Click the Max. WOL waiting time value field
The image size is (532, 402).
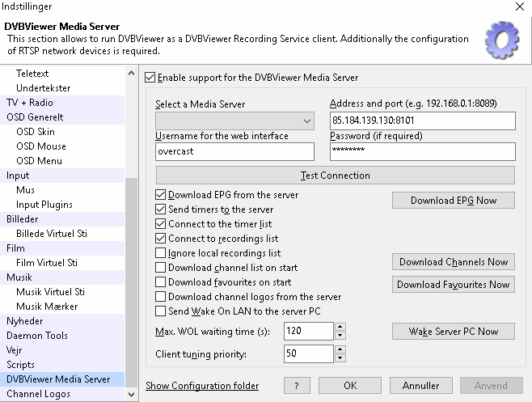(309, 331)
